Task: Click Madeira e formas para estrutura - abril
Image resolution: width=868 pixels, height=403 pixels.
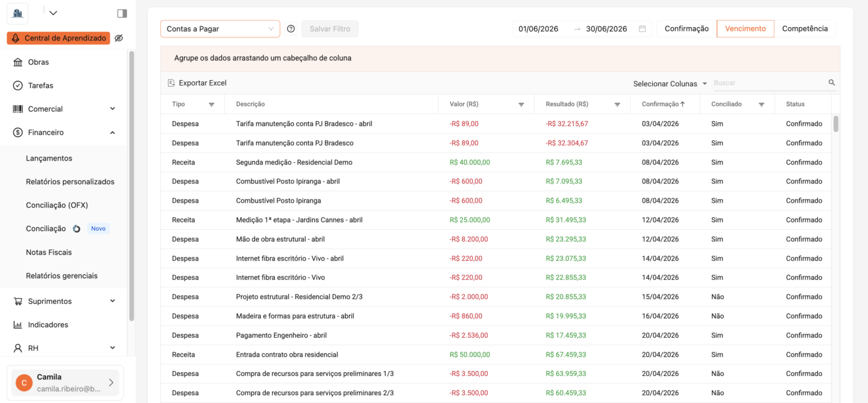Action: coord(295,316)
